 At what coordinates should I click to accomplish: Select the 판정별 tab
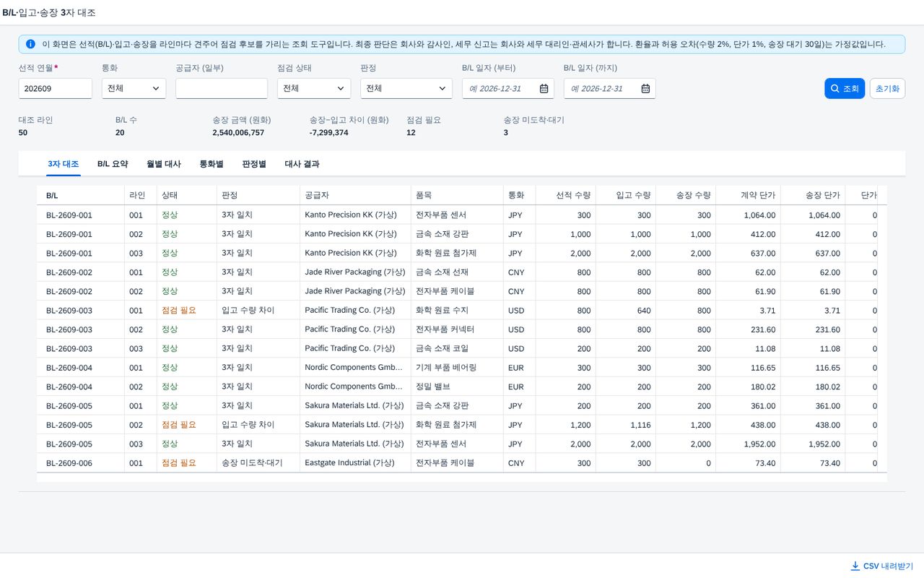[254, 164]
